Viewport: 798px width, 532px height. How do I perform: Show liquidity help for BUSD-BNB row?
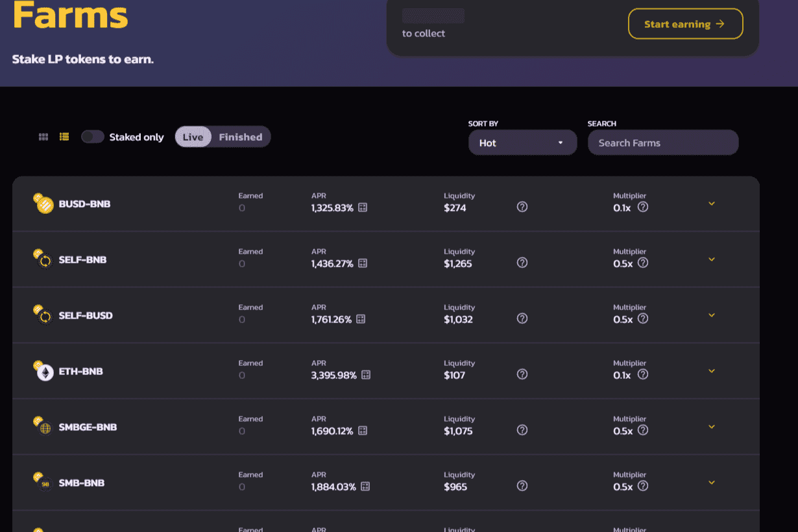point(522,207)
